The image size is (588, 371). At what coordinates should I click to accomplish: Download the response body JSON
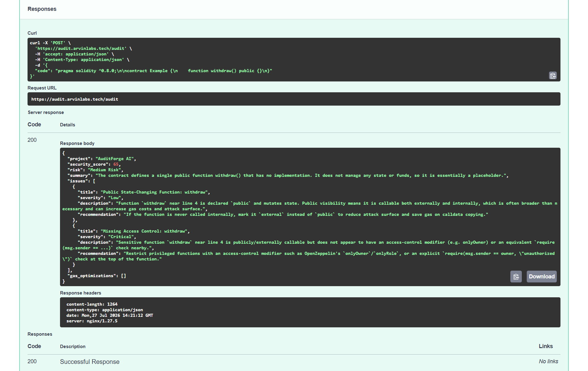point(542,277)
